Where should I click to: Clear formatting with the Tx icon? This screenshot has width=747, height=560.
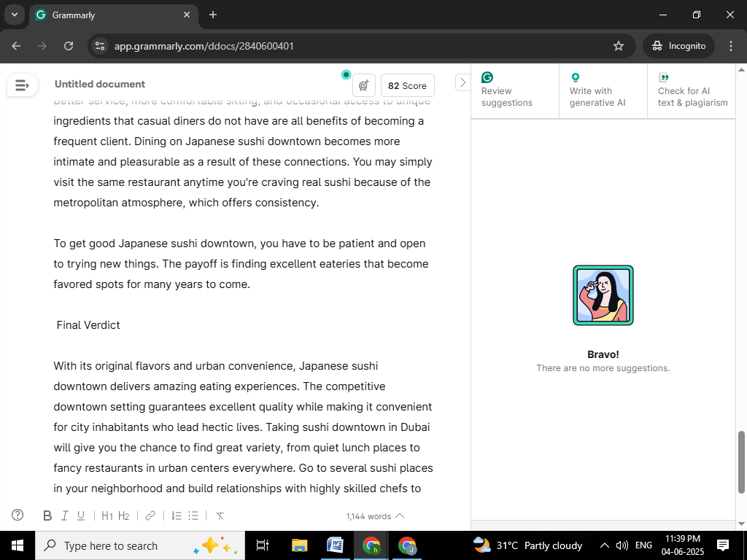[220, 516]
